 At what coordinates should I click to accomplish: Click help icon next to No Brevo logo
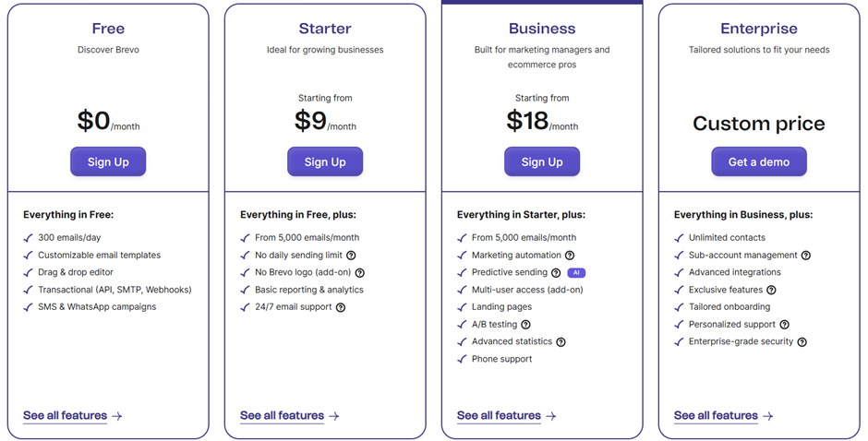click(x=360, y=273)
